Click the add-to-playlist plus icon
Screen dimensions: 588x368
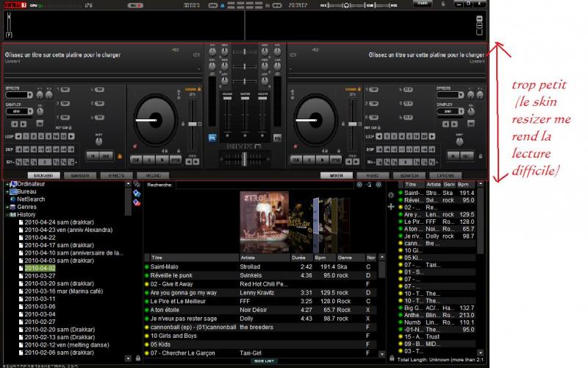coord(391,207)
